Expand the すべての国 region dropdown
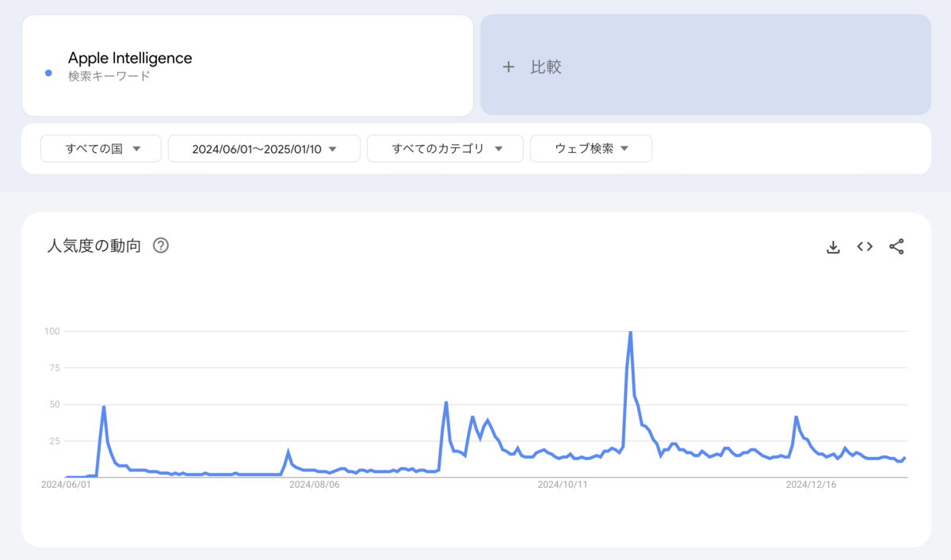 101,149
